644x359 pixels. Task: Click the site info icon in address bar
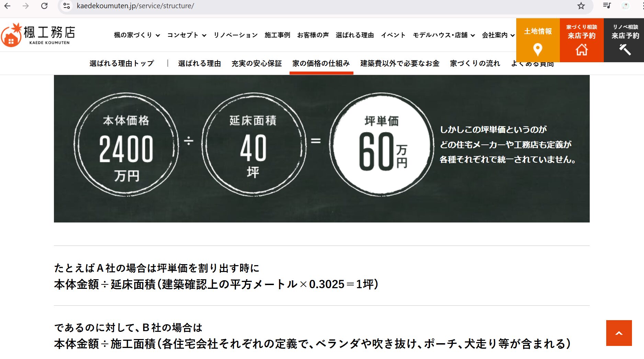coord(67,6)
